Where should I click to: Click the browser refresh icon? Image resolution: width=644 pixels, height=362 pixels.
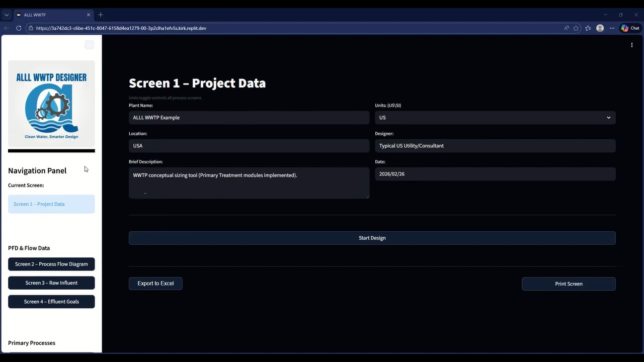coord(19,28)
